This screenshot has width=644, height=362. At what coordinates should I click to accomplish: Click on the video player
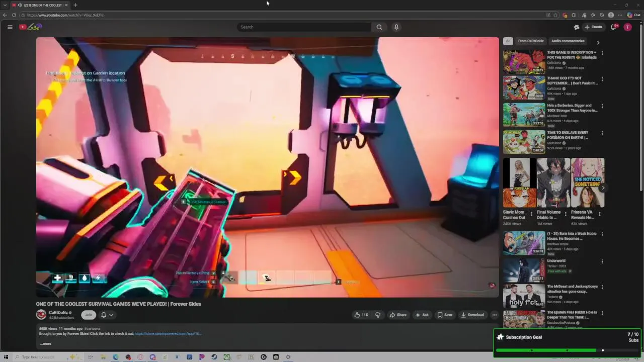pyautogui.click(x=267, y=167)
